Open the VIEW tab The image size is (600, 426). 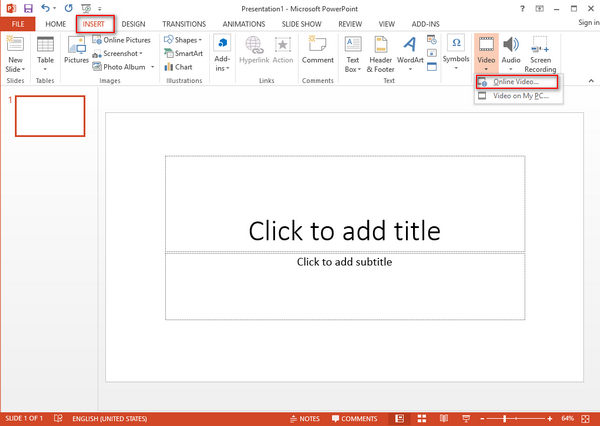click(386, 24)
